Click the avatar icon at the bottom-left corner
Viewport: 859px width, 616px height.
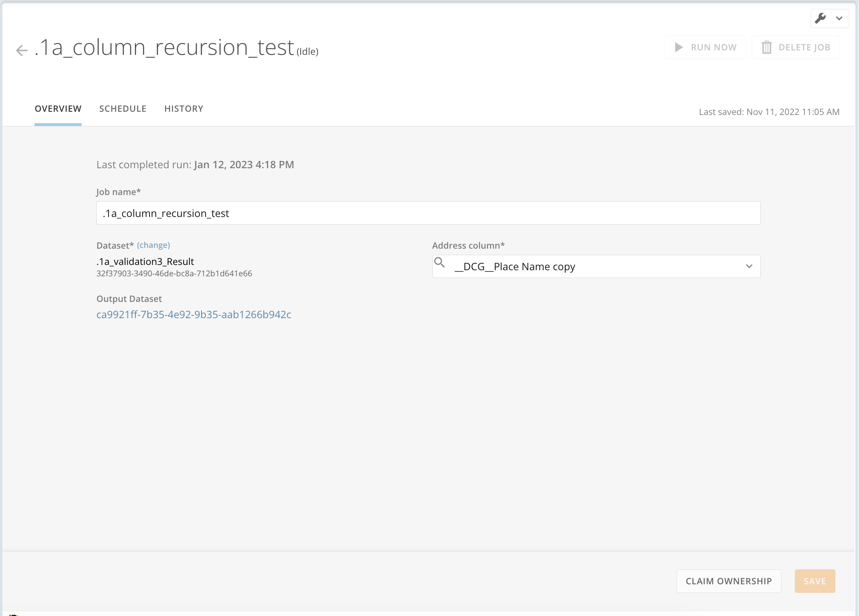coord(13,614)
